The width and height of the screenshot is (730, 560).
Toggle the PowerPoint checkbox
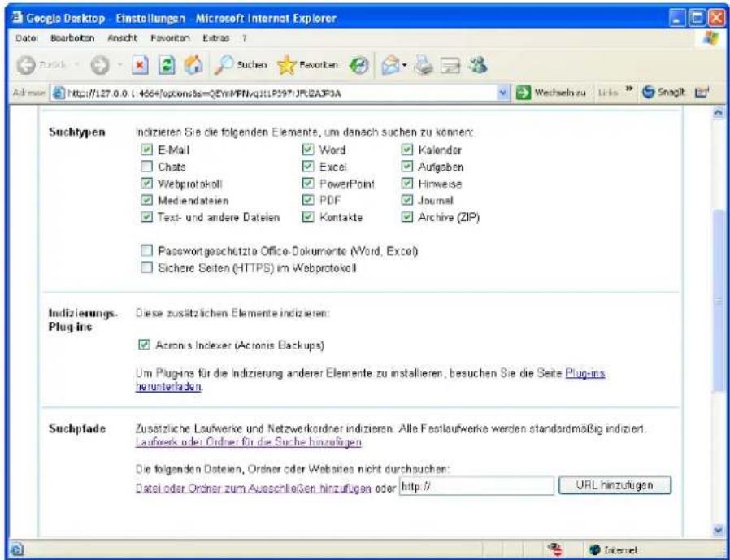308,183
